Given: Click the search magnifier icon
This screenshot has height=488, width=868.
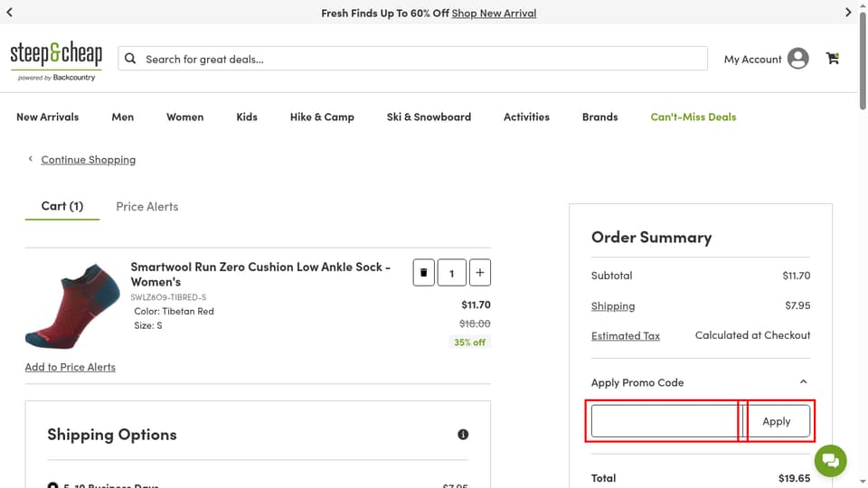Looking at the screenshot, I should [130, 59].
